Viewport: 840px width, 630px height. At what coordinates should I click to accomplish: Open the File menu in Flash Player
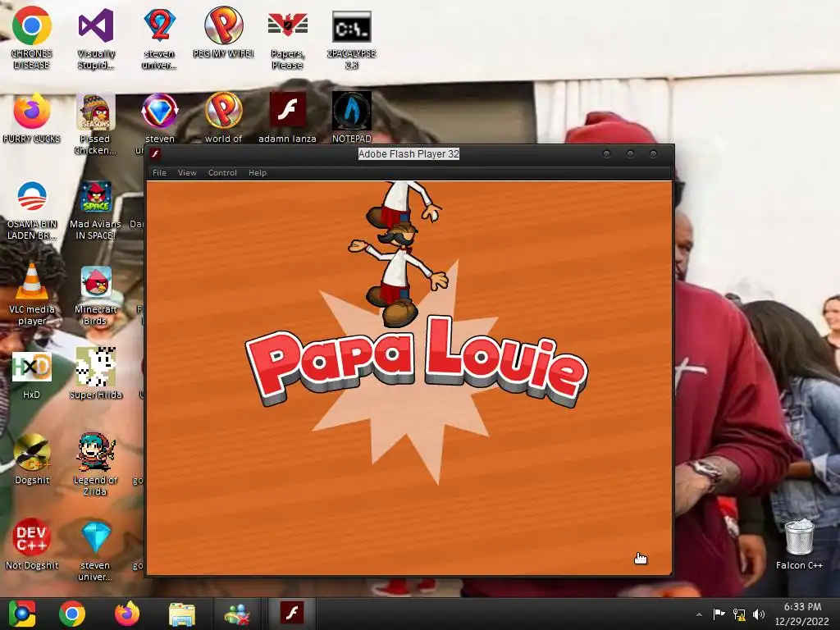coord(159,172)
